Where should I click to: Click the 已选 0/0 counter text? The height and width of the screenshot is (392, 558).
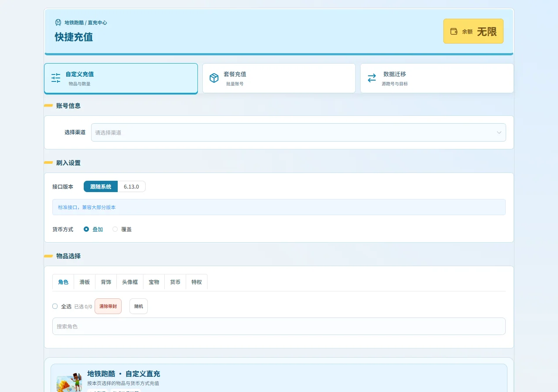(x=83, y=307)
